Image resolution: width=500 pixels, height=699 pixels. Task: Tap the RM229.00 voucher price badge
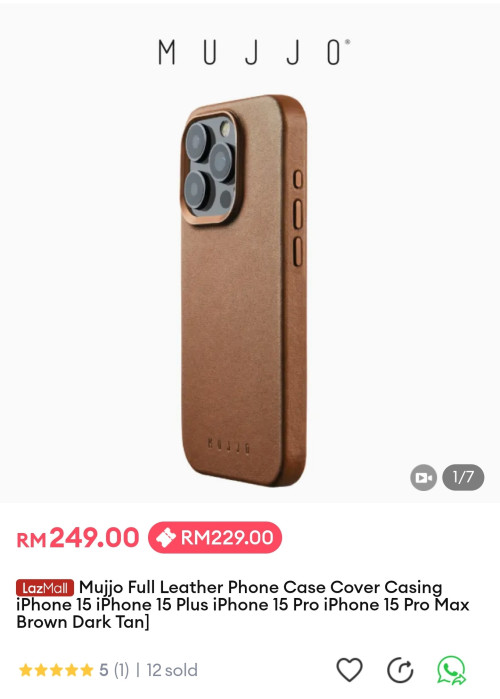(215, 538)
